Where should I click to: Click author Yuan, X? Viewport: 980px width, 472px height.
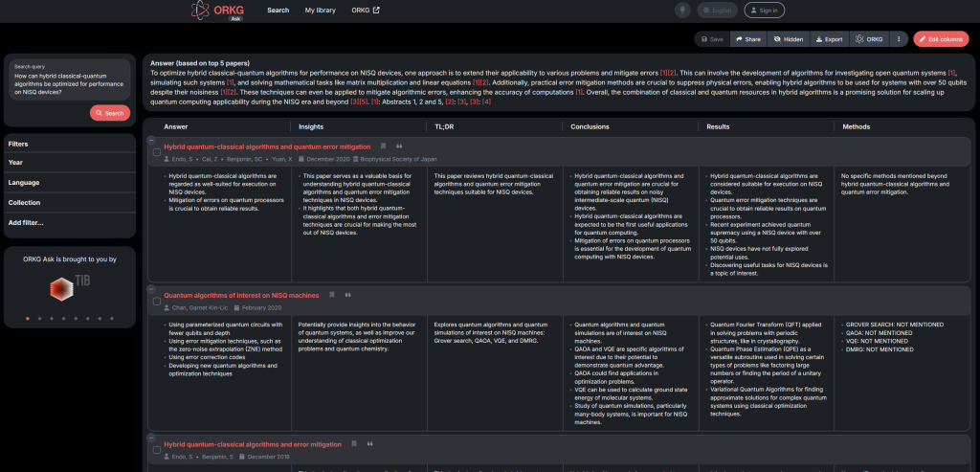pos(281,159)
